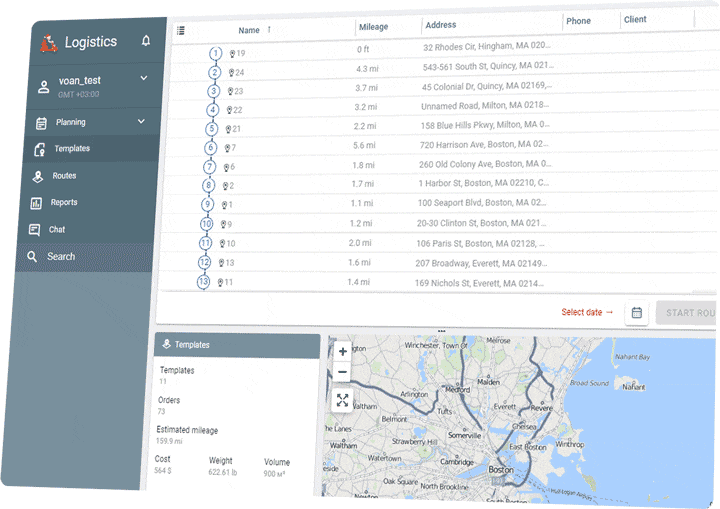Zoom in on the map
The height and width of the screenshot is (509, 720).
tap(343, 352)
